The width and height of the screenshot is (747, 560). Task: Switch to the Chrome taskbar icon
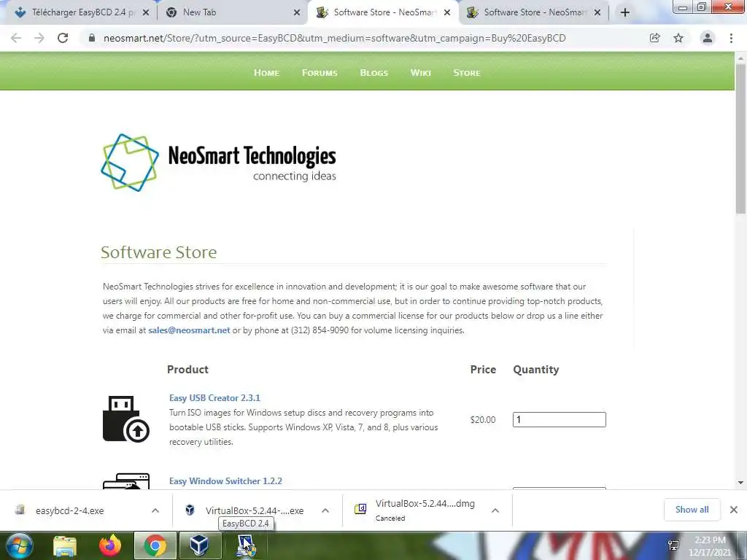coord(155,545)
